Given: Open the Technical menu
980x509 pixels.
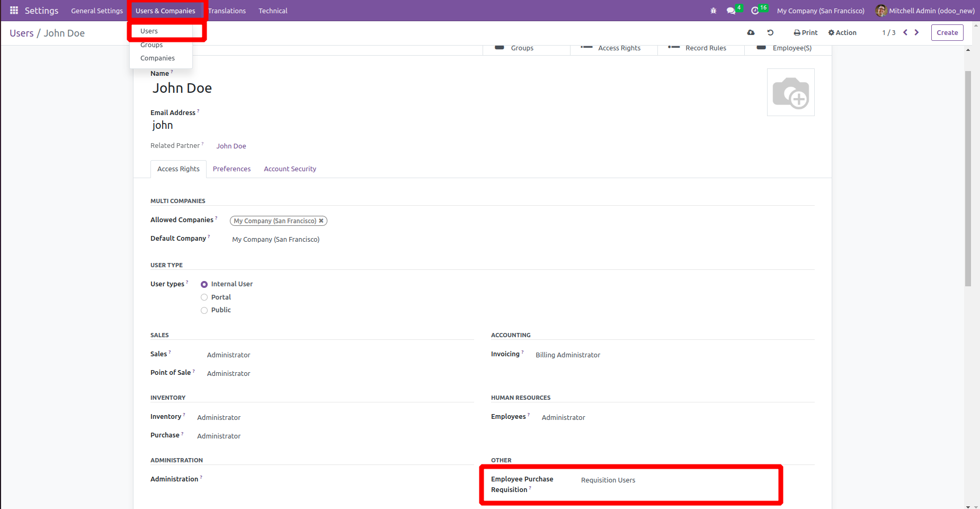Looking at the screenshot, I should pos(273,11).
